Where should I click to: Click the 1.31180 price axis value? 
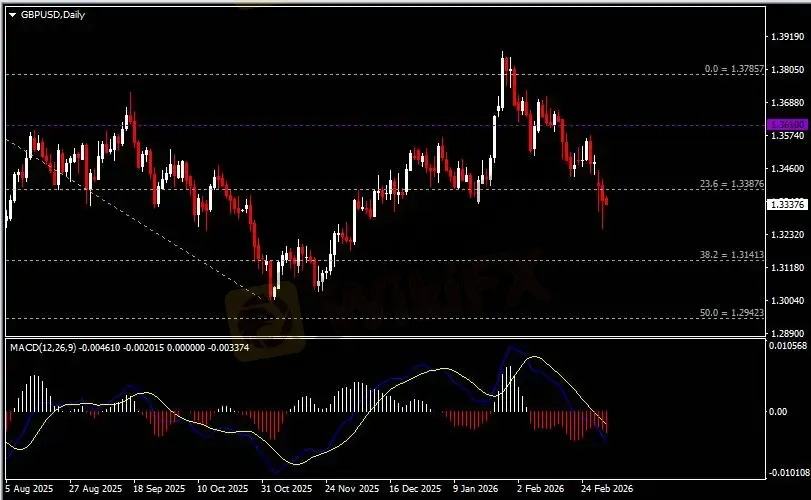tap(788, 267)
